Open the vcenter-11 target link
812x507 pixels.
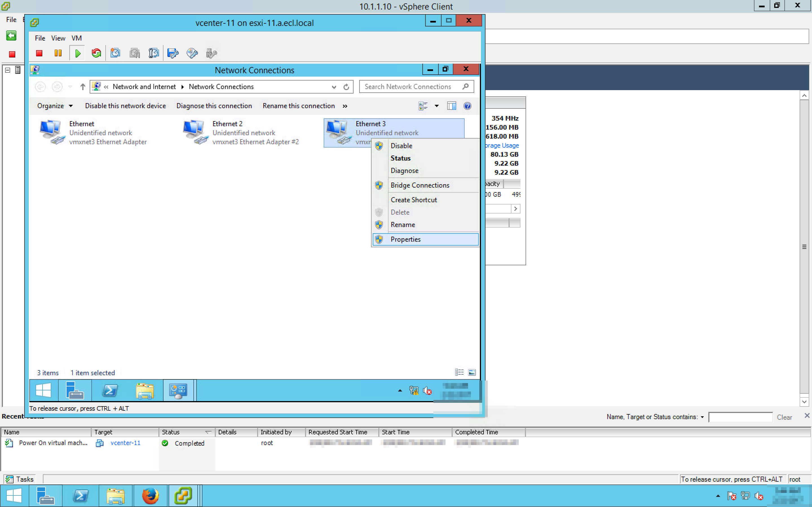tap(125, 443)
